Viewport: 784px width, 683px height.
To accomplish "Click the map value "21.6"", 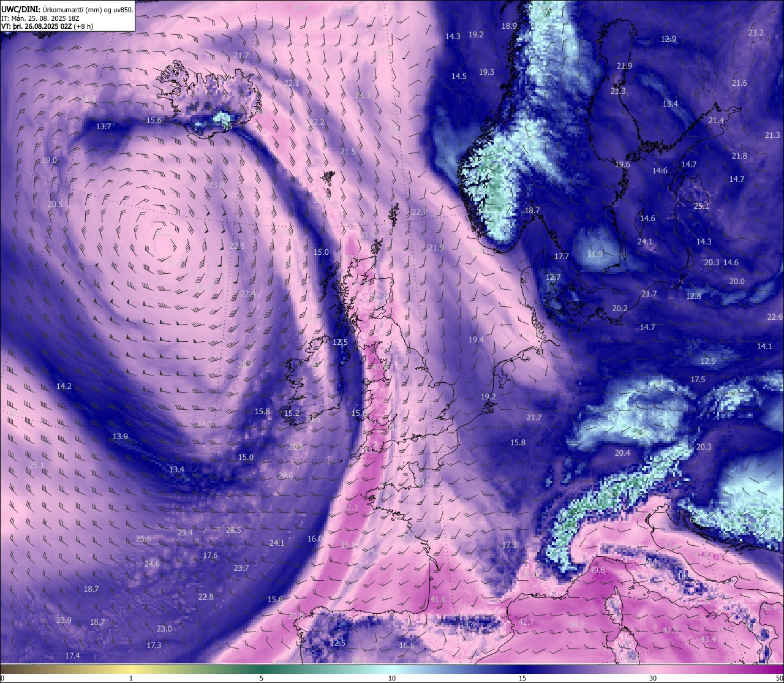I will [x=739, y=83].
